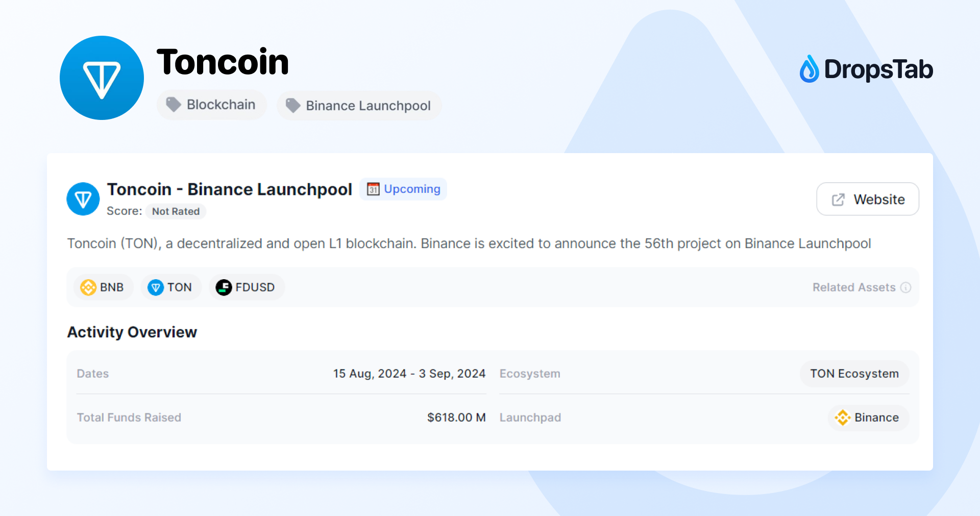Open the Website button
This screenshot has width=980, height=516.
click(x=868, y=199)
